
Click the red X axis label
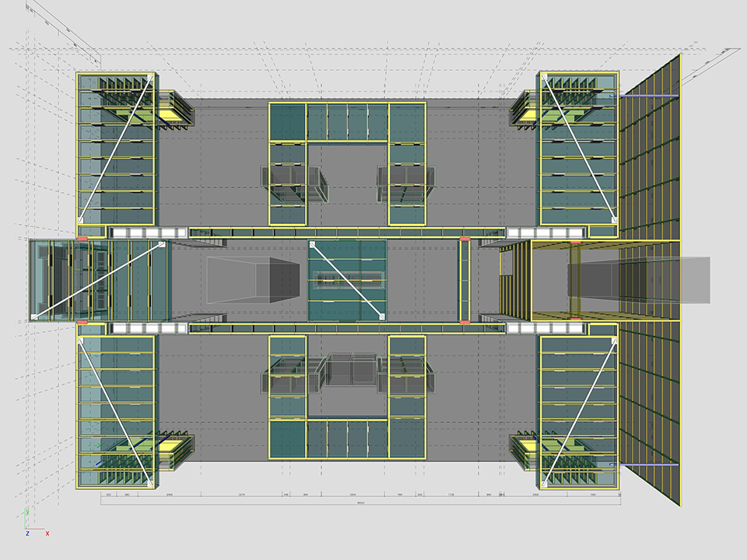coord(47,534)
